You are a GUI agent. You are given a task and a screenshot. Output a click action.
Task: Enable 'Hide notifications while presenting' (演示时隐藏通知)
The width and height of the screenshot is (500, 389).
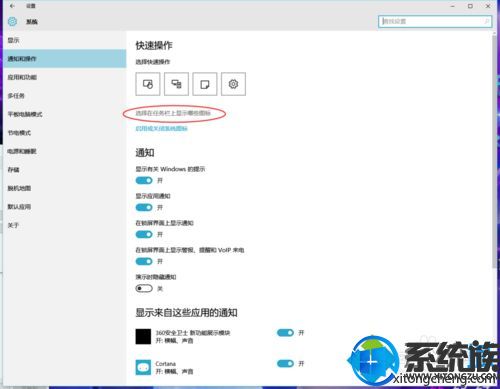[144, 288]
